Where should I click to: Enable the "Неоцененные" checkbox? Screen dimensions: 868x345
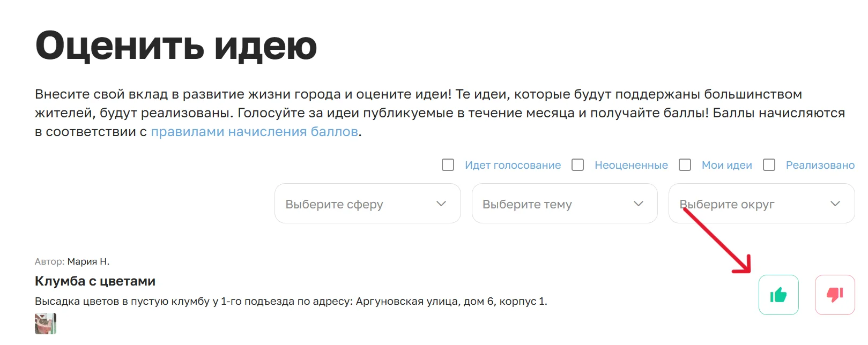pos(578,165)
